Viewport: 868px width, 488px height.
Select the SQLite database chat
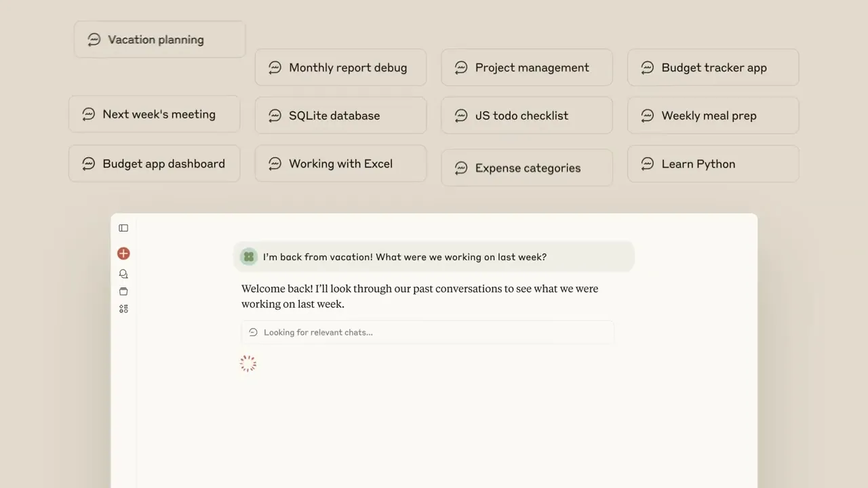click(340, 115)
